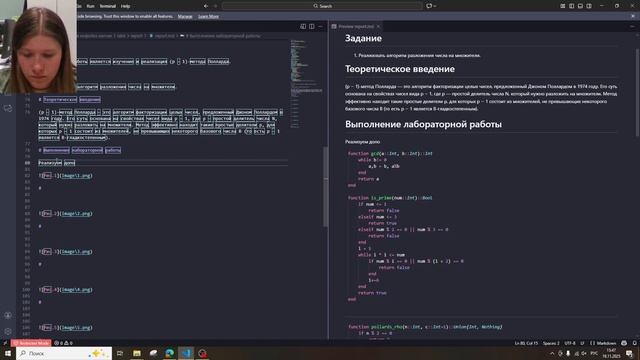This screenshot has width=640, height=360.
Task: Open the Run menu
Action: (x=91, y=6)
